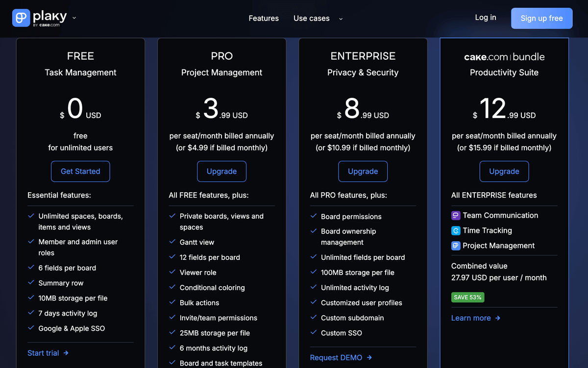Upgrade to the ENTERPRISE plan
The height and width of the screenshot is (368, 588).
coord(363,171)
